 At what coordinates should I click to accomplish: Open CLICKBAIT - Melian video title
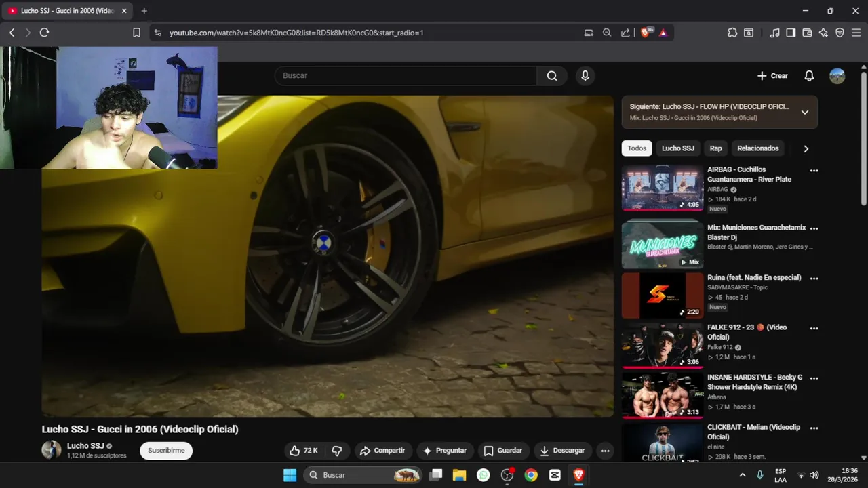point(753,432)
